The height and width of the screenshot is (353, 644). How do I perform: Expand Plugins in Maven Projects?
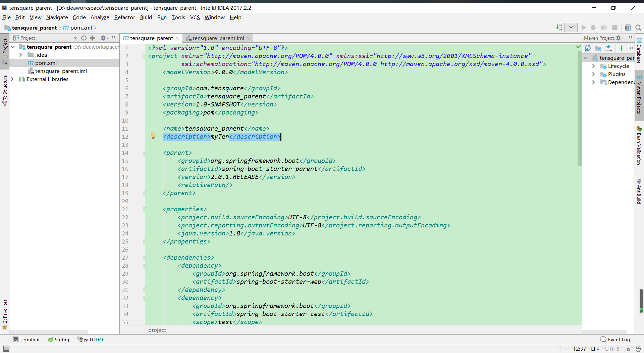593,74
